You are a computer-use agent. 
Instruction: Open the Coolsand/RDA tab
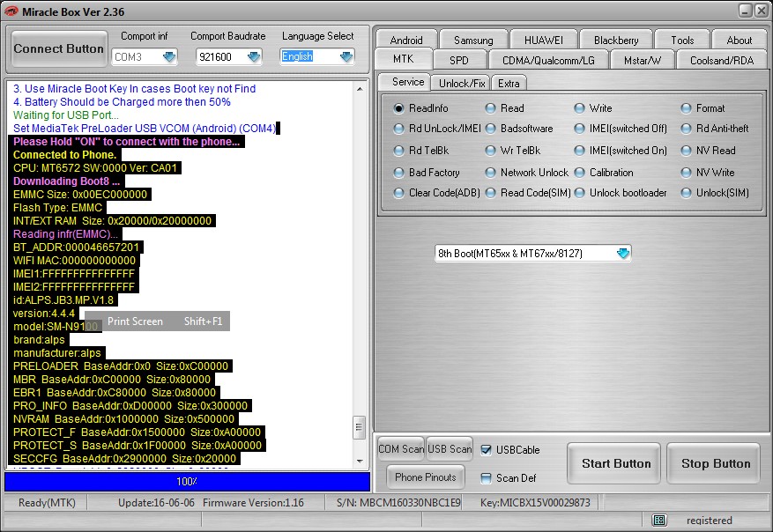[722, 60]
